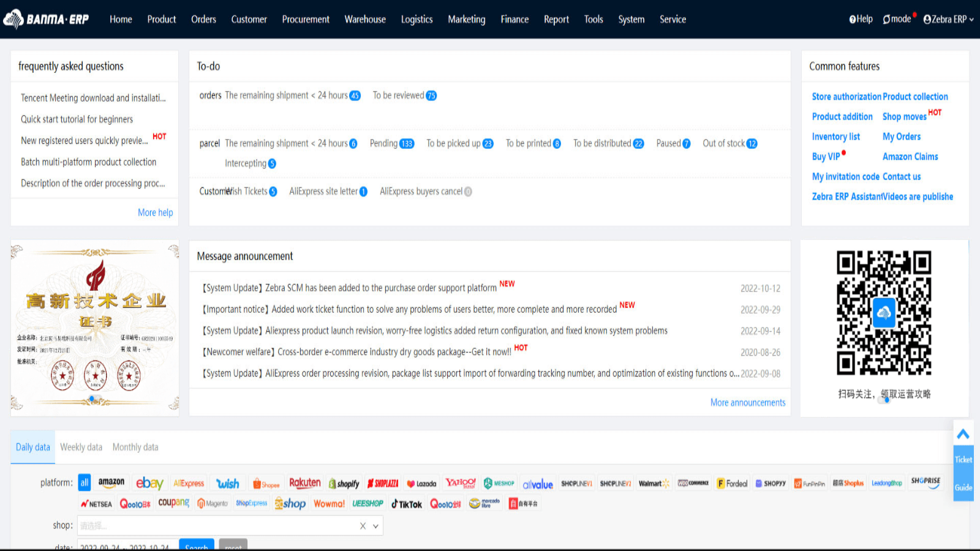
Task: Click the Search button
Action: point(196,547)
